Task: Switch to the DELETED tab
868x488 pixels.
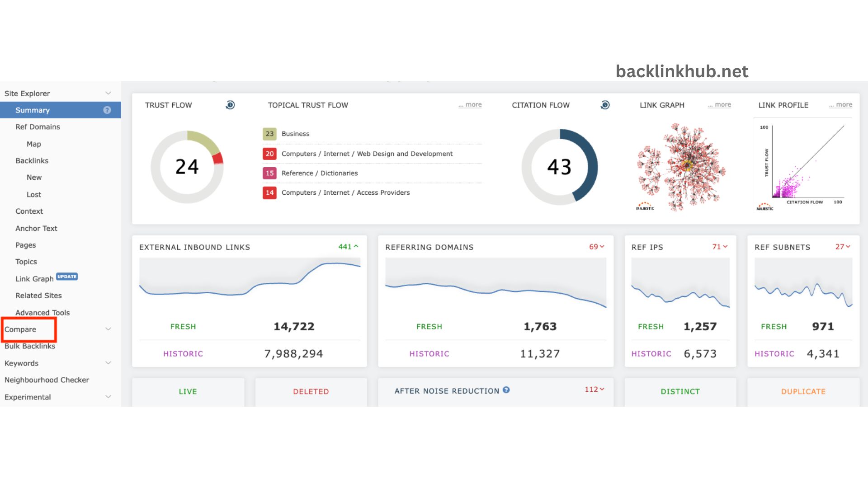Action: pyautogui.click(x=311, y=391)
